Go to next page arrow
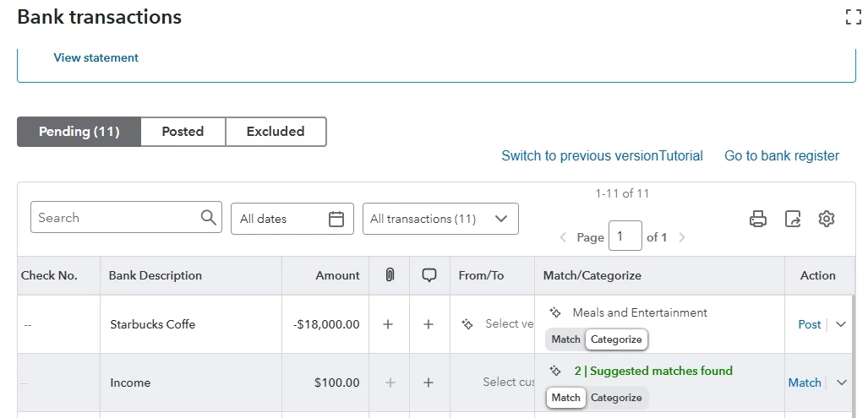 click(x=682, y=237)
